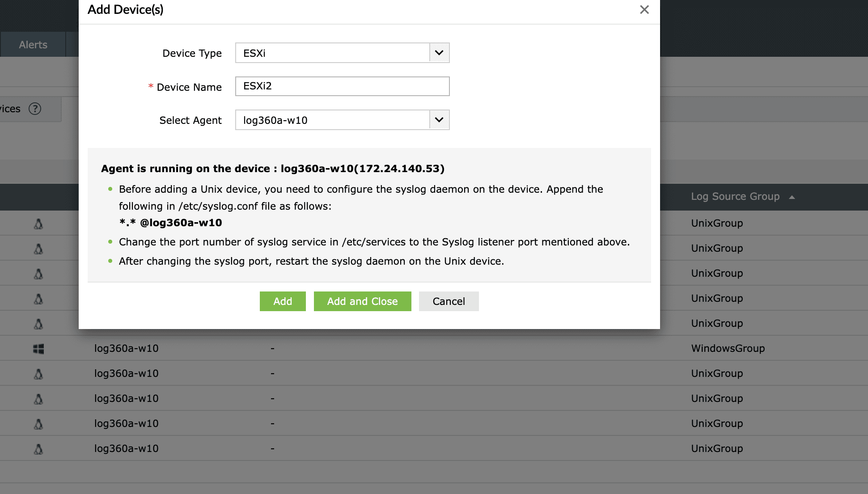Screen dimensions: 868x494
Task: Click the Add and Close button
Action: point(362,301)
